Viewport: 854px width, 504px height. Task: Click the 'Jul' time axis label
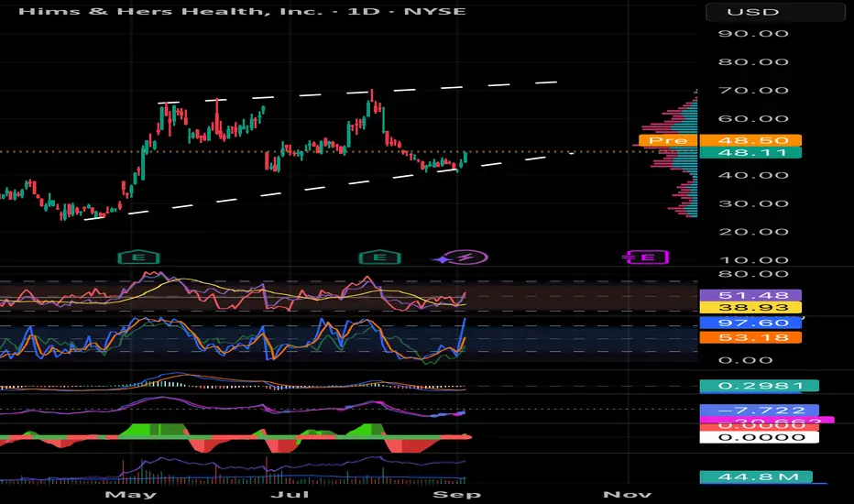tap(290, 495)
